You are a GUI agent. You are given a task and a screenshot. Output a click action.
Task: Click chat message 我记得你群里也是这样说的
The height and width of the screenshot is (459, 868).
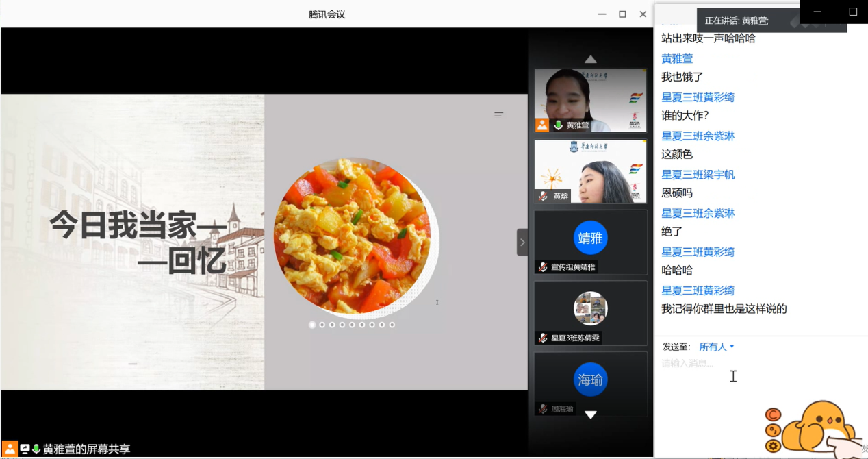(x=724, y=309)
